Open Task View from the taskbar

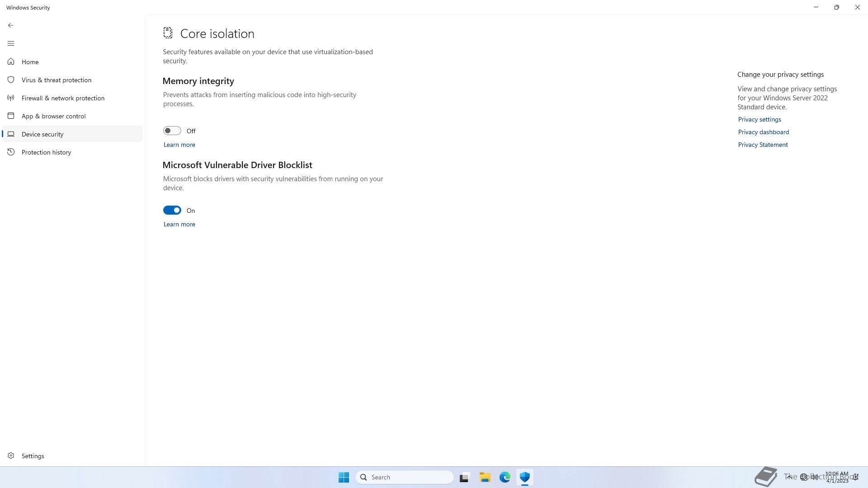[x=465, y=477]
